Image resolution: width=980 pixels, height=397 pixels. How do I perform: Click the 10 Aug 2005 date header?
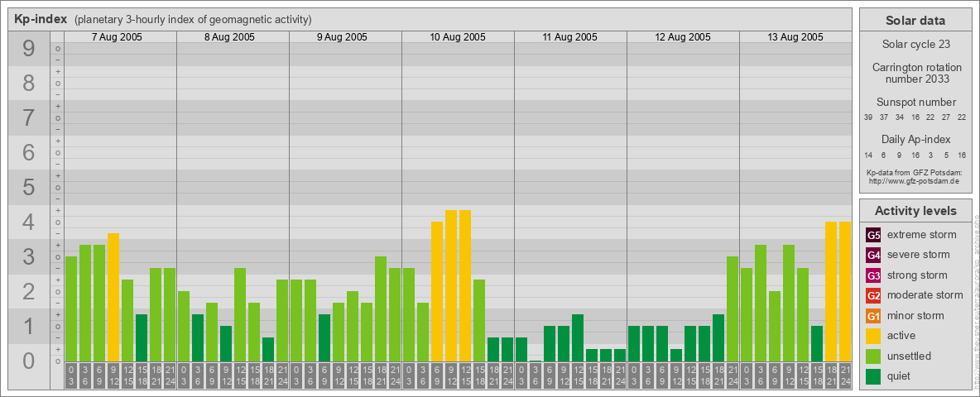tap(458, 37)
